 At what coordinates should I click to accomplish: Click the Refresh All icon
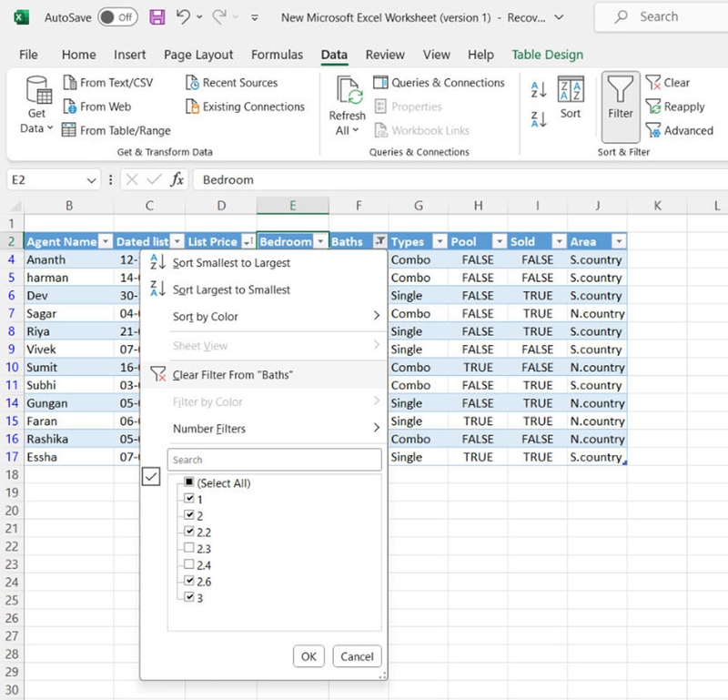pyautogui.click(x=348, y=91)
